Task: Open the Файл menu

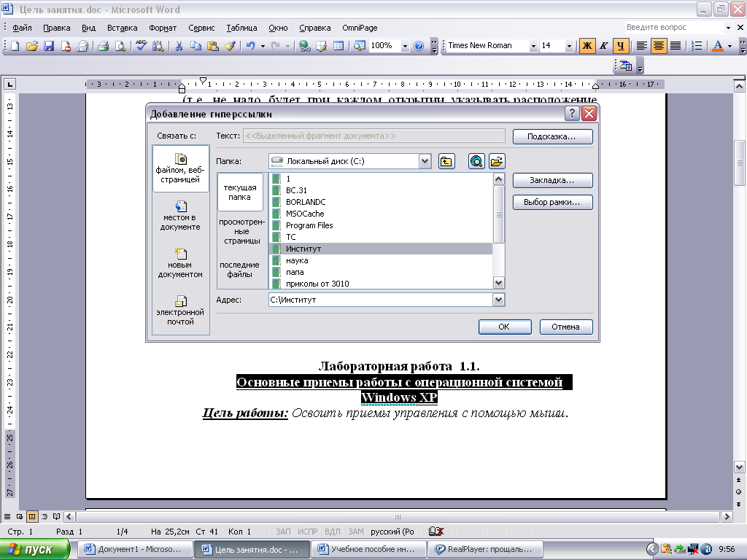Action: (22, 28)
